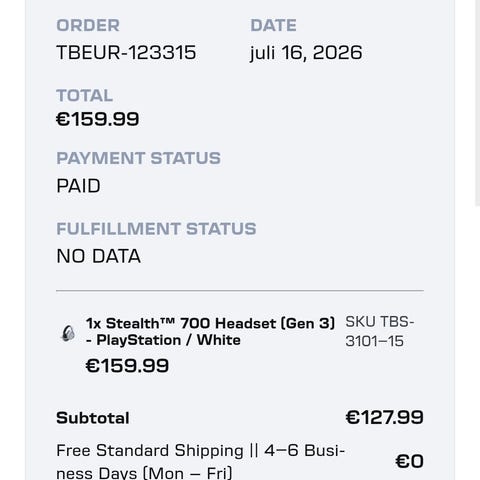The width and height of the screenshot is (480, 480).
Task: Click the divider line above the product item
Action: pos(240,291)
